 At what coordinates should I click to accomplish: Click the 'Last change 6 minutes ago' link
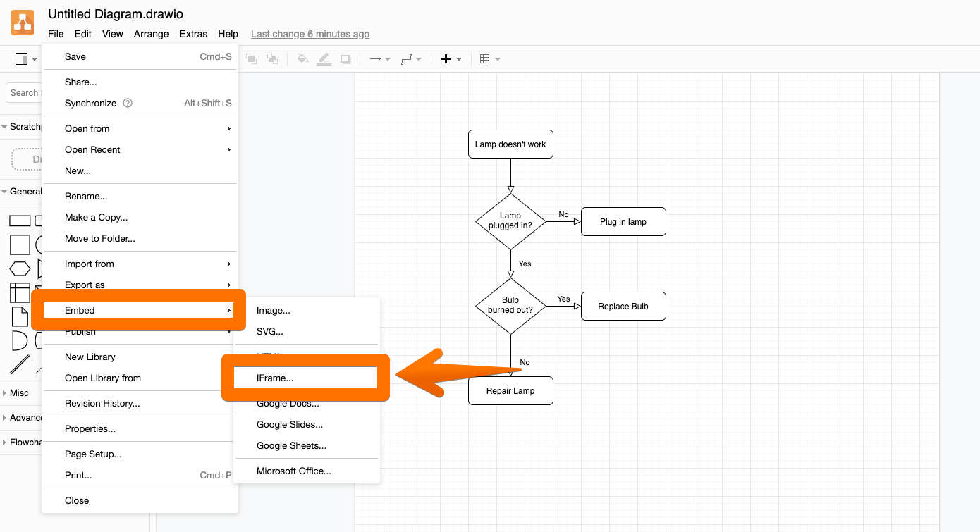pyautogui.click(x=310, y=34)
